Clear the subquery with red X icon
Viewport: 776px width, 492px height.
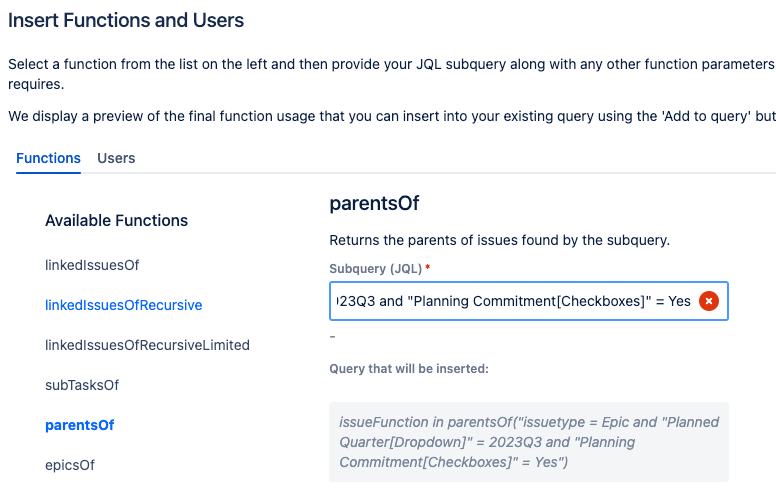tap(709, 301)
